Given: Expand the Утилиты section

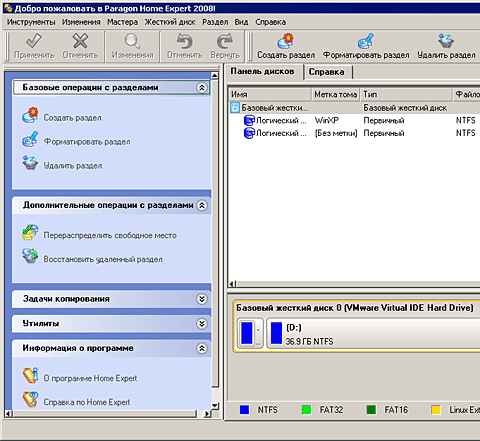Looking at the screenshot, I should 202,324.
